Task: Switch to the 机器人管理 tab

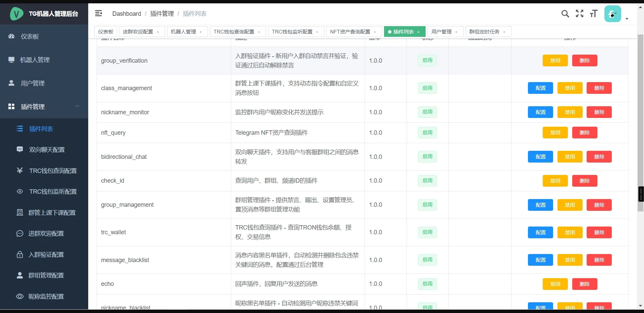Action: point(183,32)
